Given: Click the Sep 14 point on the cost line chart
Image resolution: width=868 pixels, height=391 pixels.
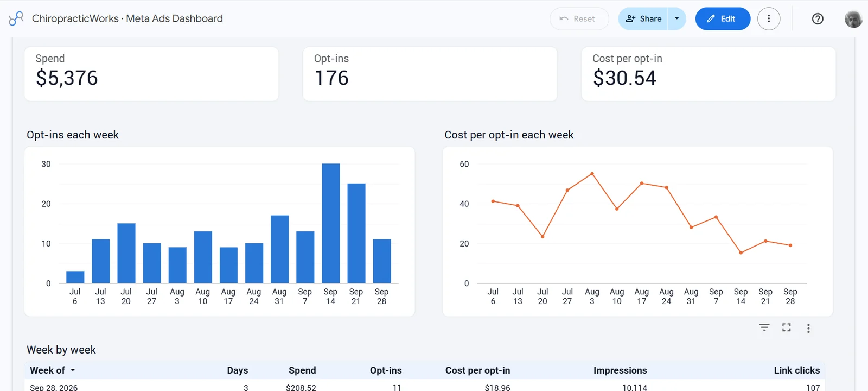Looking at the screenshot, I should [x=741, y=253].
